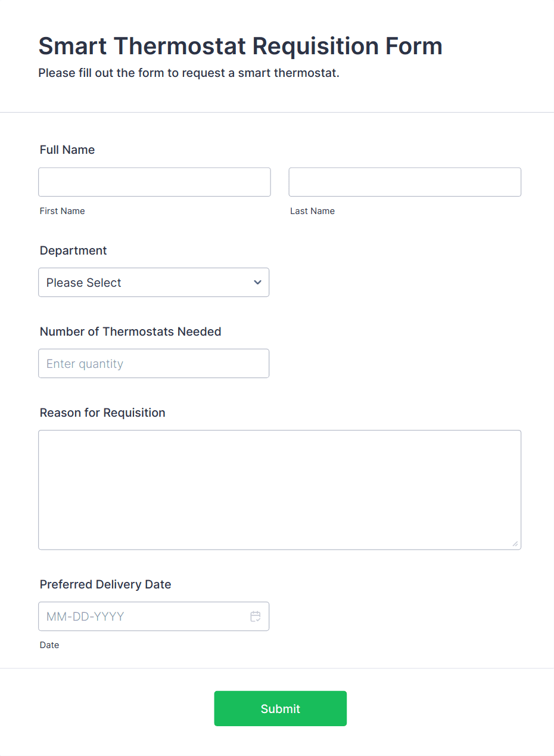
Task: Click inside the Reason for Requisition textarea
Action: [279, 489]
